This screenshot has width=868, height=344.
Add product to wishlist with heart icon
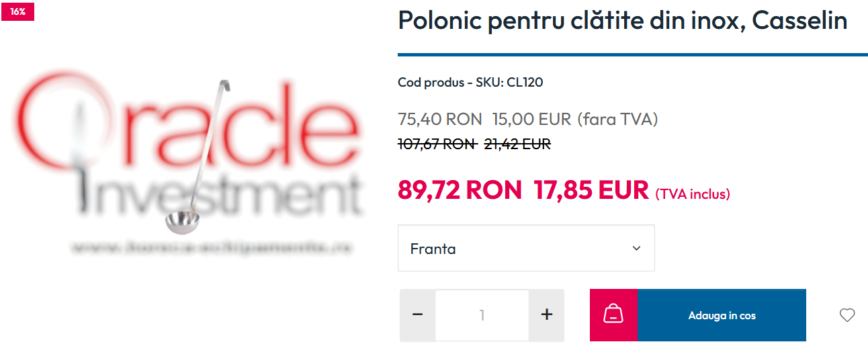847,315
